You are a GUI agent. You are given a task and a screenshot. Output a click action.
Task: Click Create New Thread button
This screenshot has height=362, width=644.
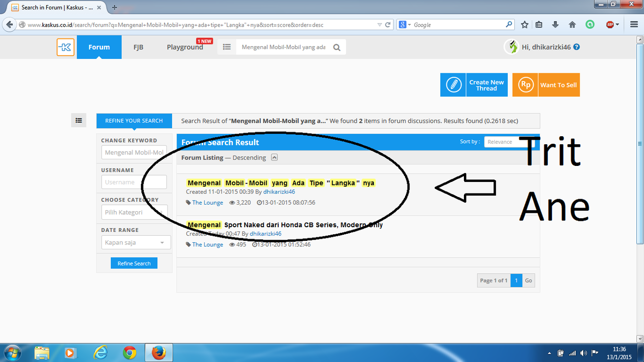click(473, 85)
